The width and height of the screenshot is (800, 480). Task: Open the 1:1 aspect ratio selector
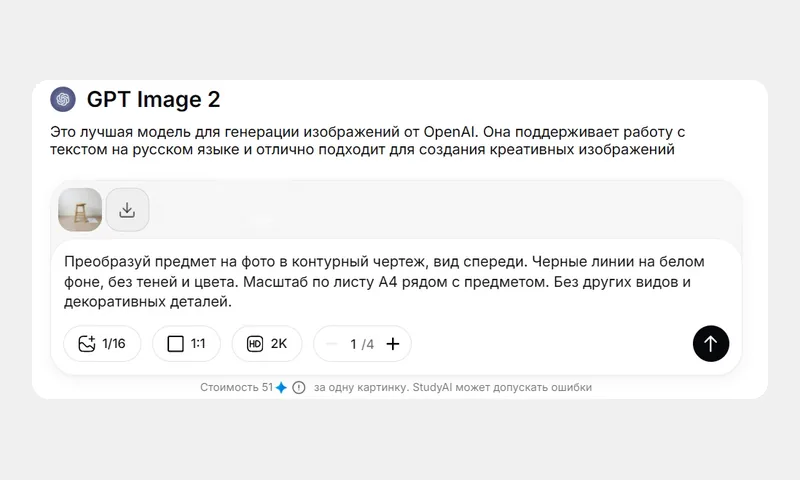186,344
